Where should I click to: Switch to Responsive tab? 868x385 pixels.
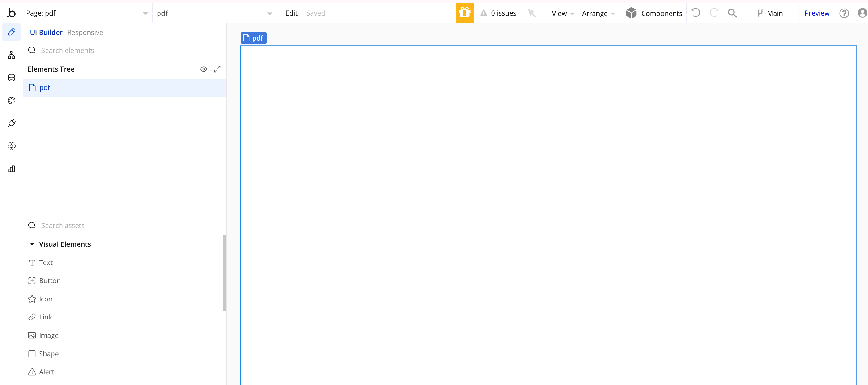coord(85,32)
